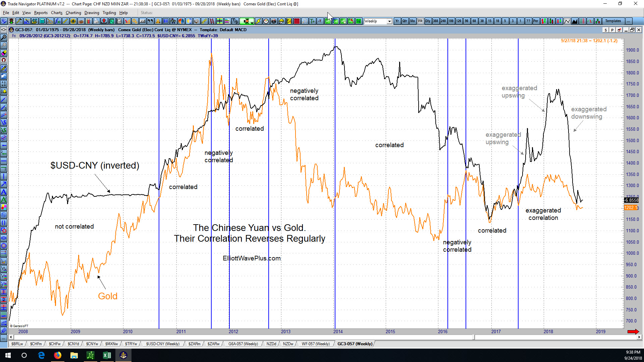
Task: Click the Windows Start button
Action: [x=8, y=355]
